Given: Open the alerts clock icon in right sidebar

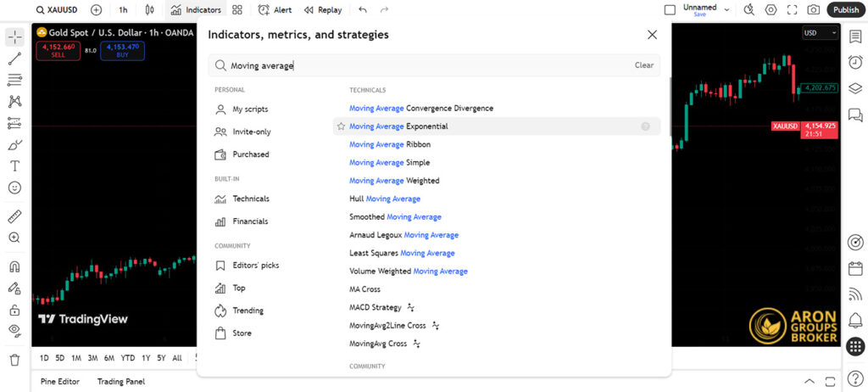Looking at the screenshot, I should (855, 62).
